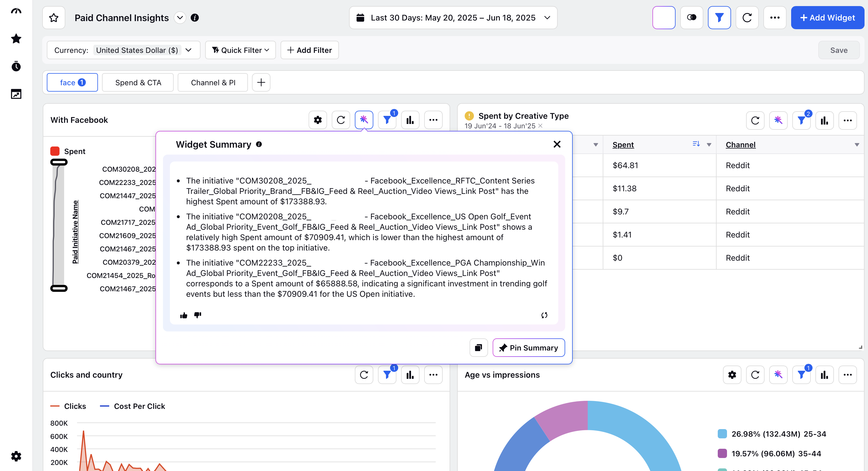Toggle the dark mode switch in top bar
This screenshot has width=868, height=471.
(691, 18)
